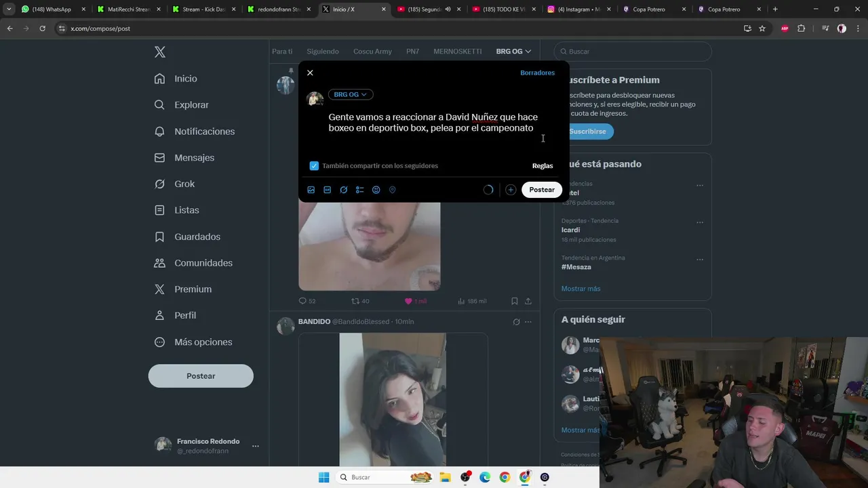The image size is (868, 488).
Task: Open new browser tab
Action: coord(775,9)
